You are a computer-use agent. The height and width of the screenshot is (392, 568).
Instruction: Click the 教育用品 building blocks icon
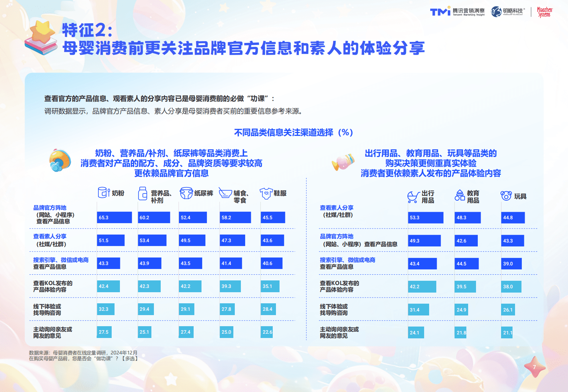pos(460,195)
